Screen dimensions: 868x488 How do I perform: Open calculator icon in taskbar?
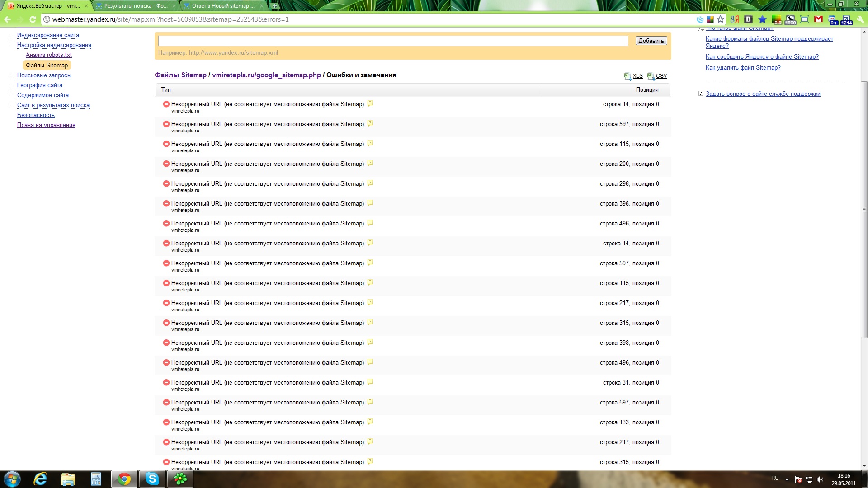[x=96, y=479]
